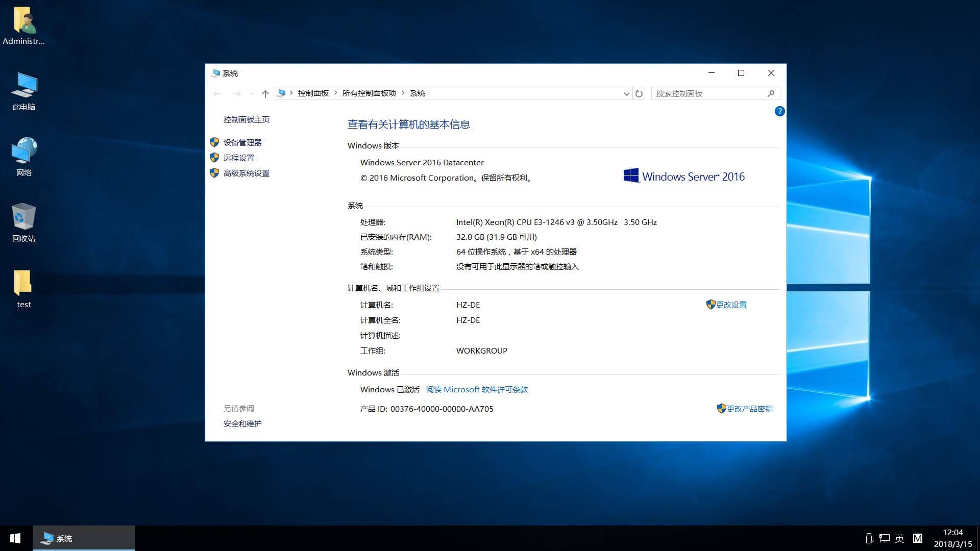980x551 pixels.
Task: Click the blue help question mark icon
Action: pyautogui.click(x=779, y=111)
